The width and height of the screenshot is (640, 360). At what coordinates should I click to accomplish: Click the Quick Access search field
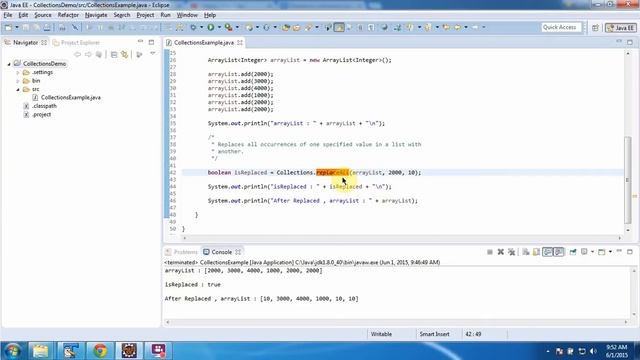click(x=561, y=27)
